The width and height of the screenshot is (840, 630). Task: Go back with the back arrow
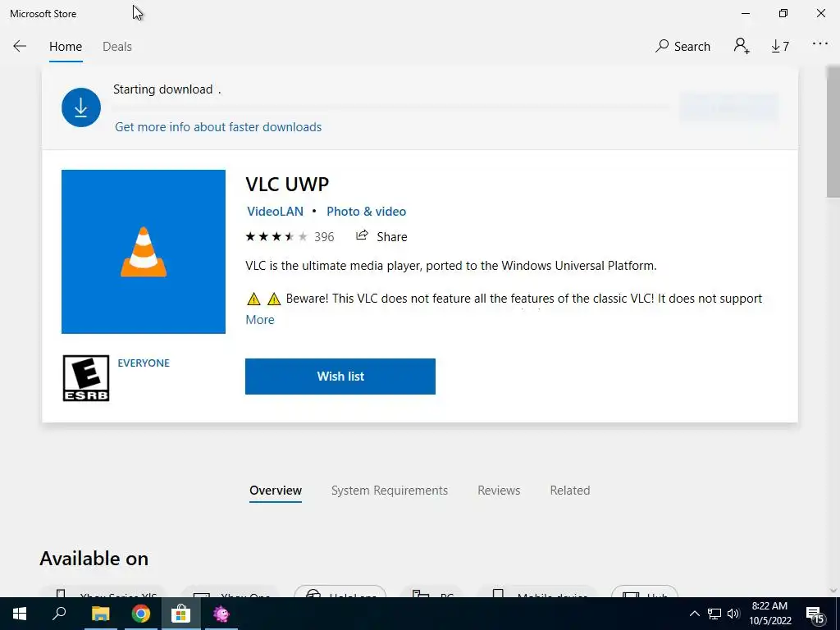[x=20, y=46]
